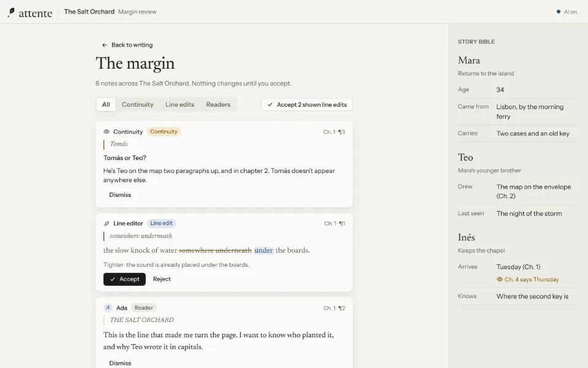Click Ada's reader avatar icon
The image size is (588, 368).
click(108, 308)
